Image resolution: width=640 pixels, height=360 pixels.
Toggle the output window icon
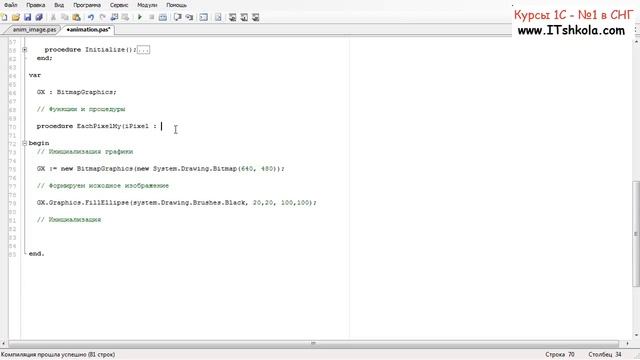click(204, 17)
